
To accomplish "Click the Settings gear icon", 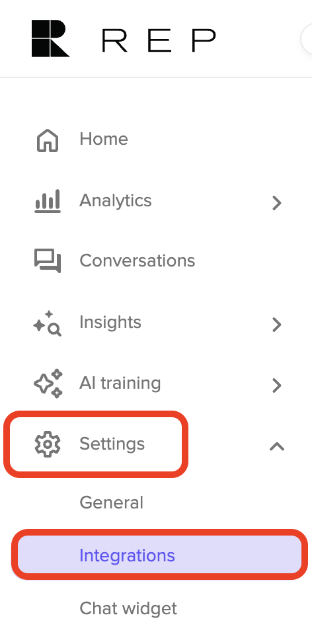I will point(48,444).
